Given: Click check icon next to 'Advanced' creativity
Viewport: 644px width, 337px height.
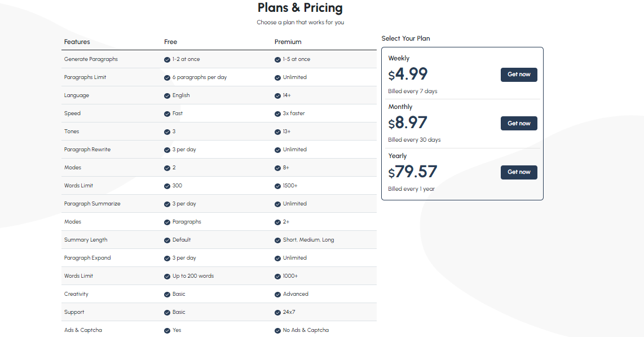Looking at the screenshot, I should point(277,295).
